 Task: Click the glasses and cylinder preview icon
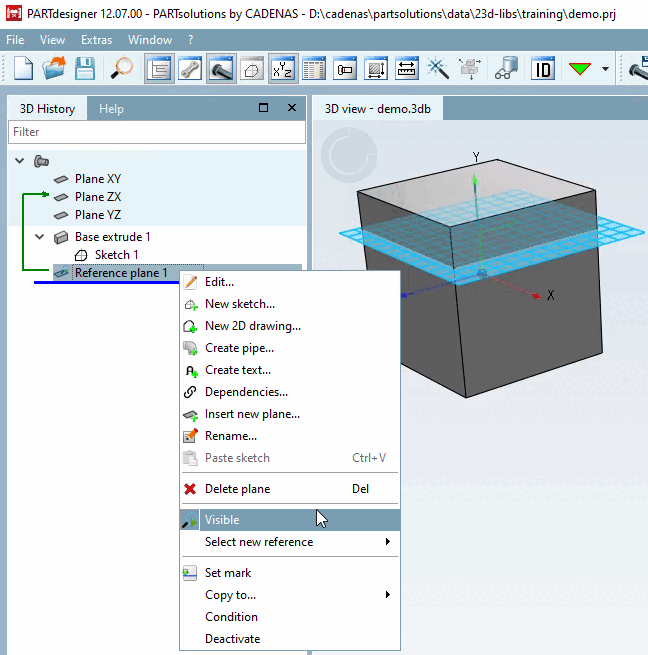(506, 69)
